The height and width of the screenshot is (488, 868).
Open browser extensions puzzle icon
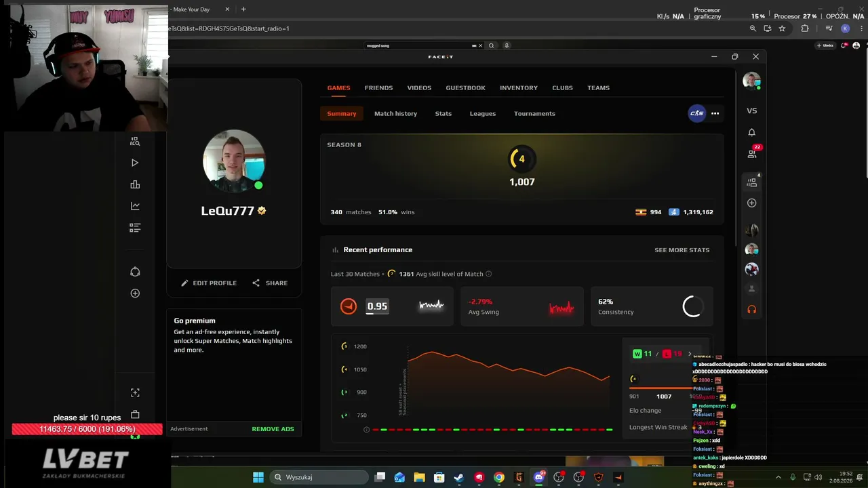(x=805, y=28)
